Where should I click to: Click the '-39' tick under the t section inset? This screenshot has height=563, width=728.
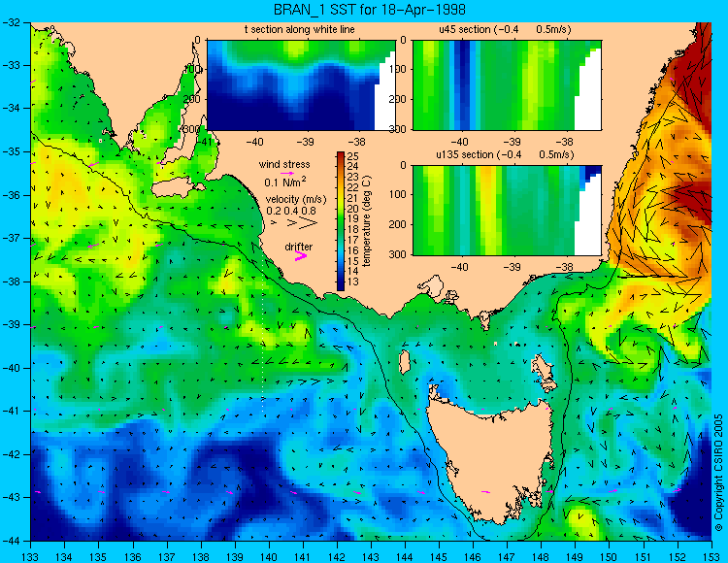pyautogui.click(x=306, y=142)
